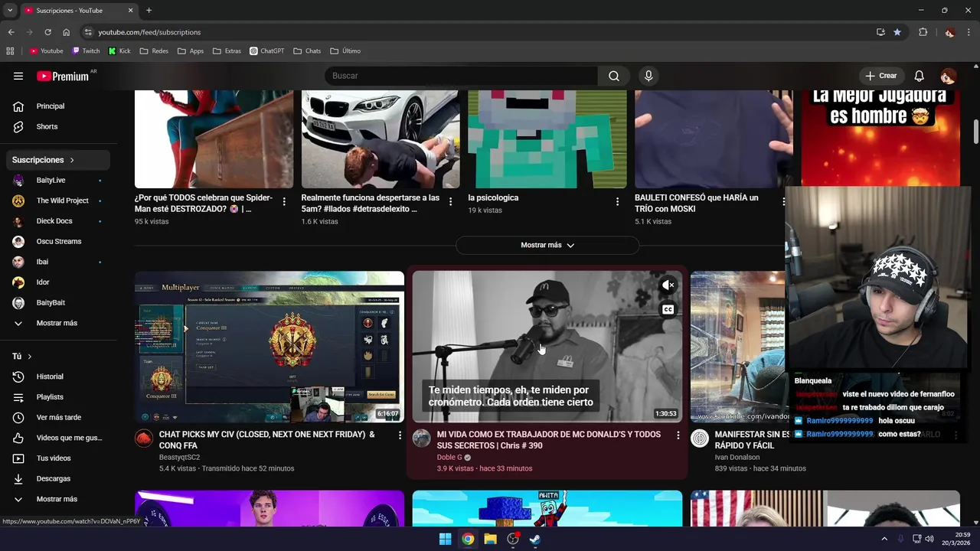Open options for the 5am short
Image resolution: width=980 pixels, height=551 pixels.
coord(450,202)
